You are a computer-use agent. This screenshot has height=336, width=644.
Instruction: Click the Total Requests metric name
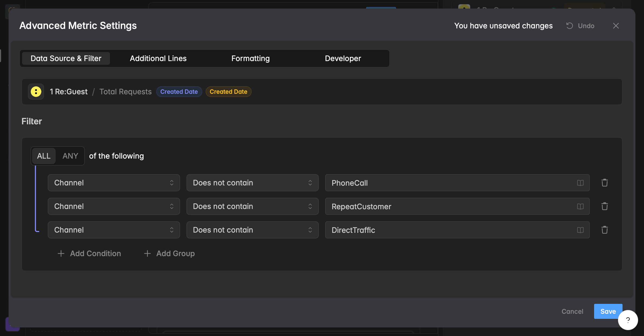pyautogui.click(x=126, y=92)
